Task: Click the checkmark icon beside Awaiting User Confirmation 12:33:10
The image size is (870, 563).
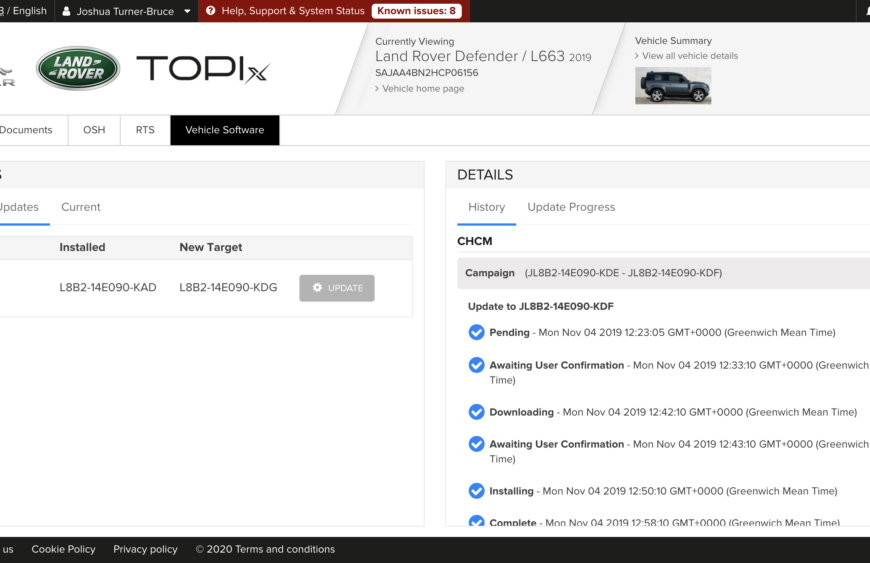Action: (x=476, y=365)
